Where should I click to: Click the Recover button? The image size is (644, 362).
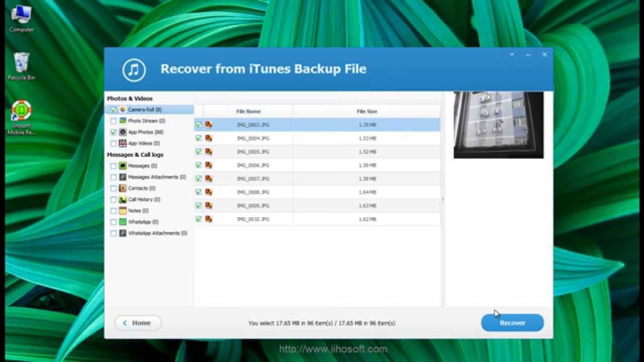coord(512,323)
